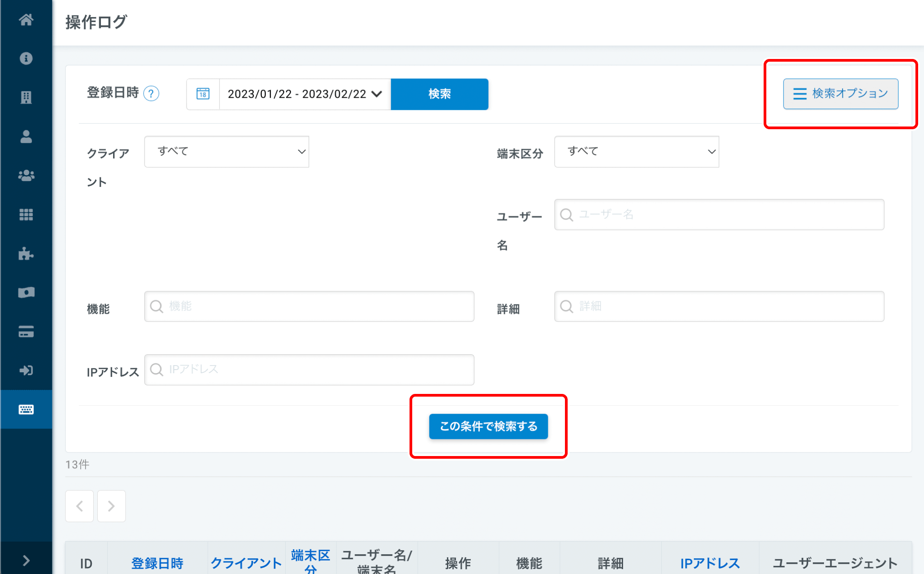The height and width of the screenshot is (574, 924).
Task: Open the info circle sidebar icon
Action: 26,59
